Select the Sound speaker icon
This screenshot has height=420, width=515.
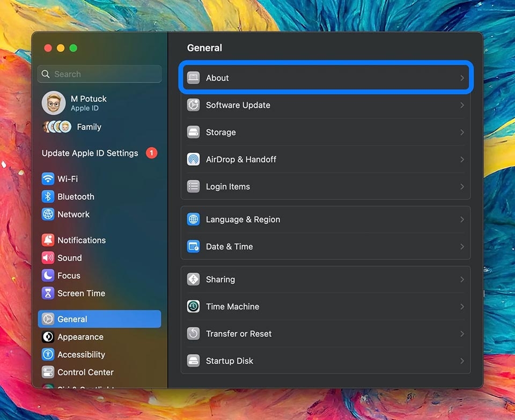[47, 257]
